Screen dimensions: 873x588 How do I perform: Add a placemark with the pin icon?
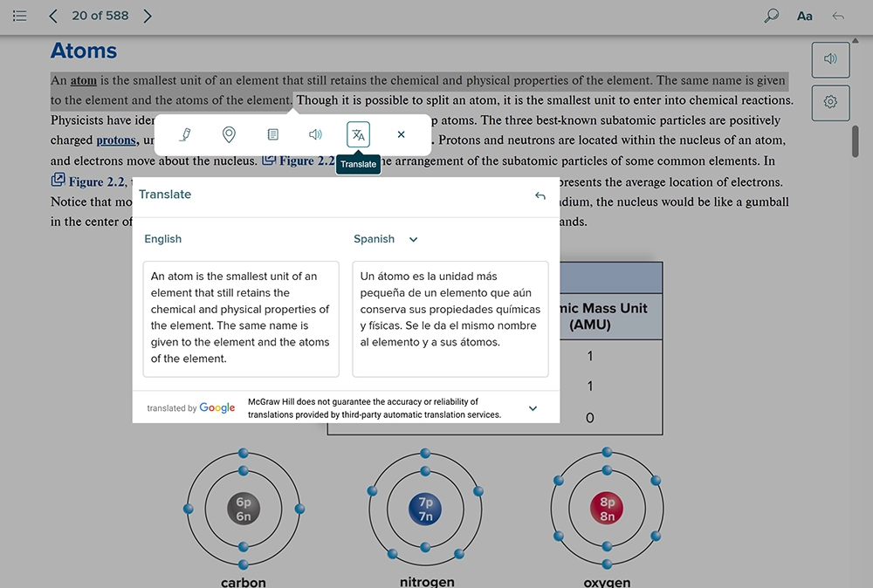coord(229,134)
